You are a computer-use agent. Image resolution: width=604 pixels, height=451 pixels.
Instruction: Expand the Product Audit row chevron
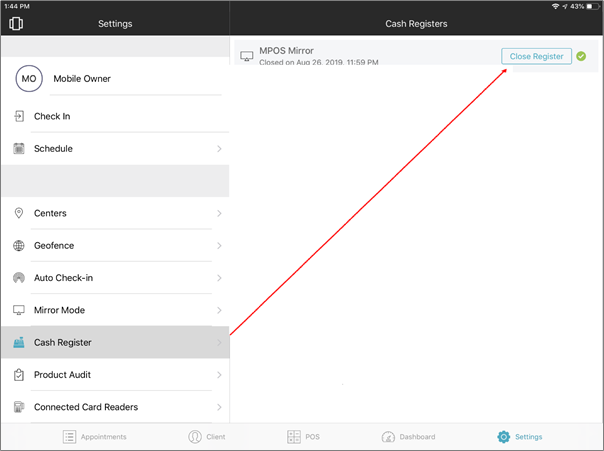219,375
